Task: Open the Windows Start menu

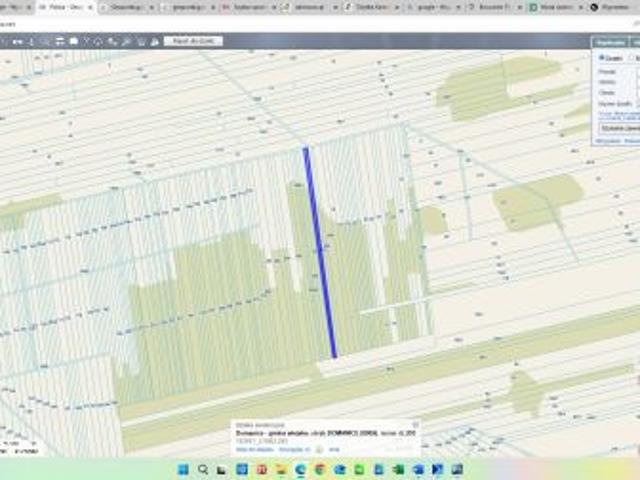Action: pyautogui.click(x=183, y=469)
